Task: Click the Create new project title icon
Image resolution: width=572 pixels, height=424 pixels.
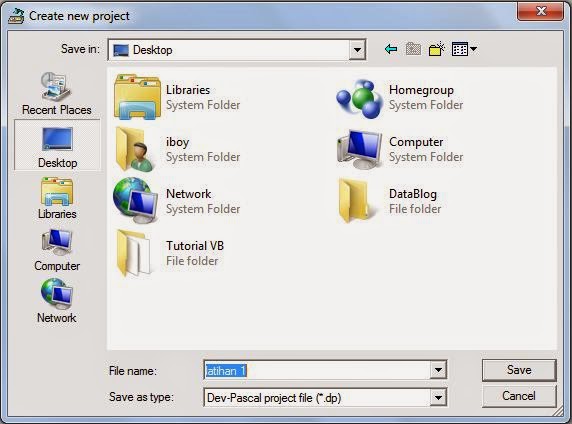Action: [16, 16]
